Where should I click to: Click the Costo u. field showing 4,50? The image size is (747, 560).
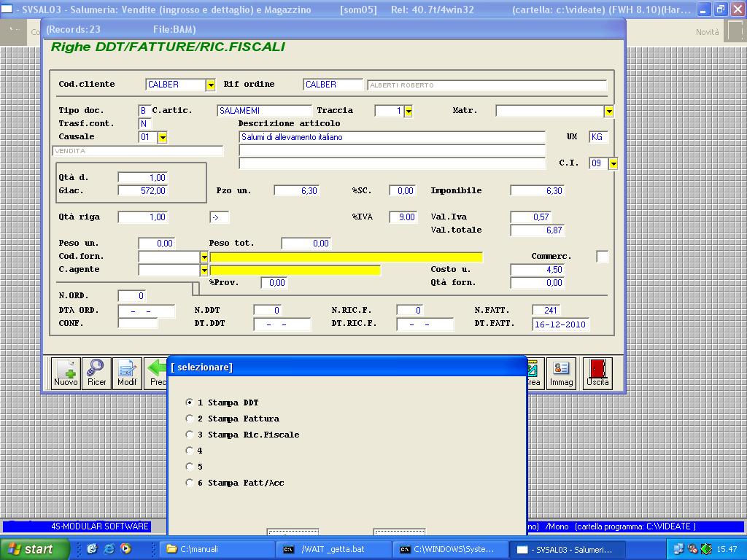pyautogui.click(x=538, y=270)
